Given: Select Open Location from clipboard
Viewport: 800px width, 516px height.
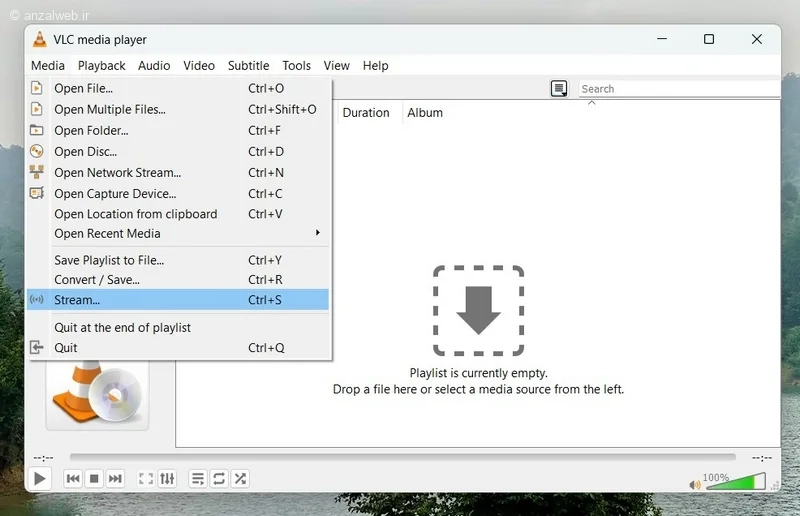Looking at the screenshot, I should (x=178, y=214).
